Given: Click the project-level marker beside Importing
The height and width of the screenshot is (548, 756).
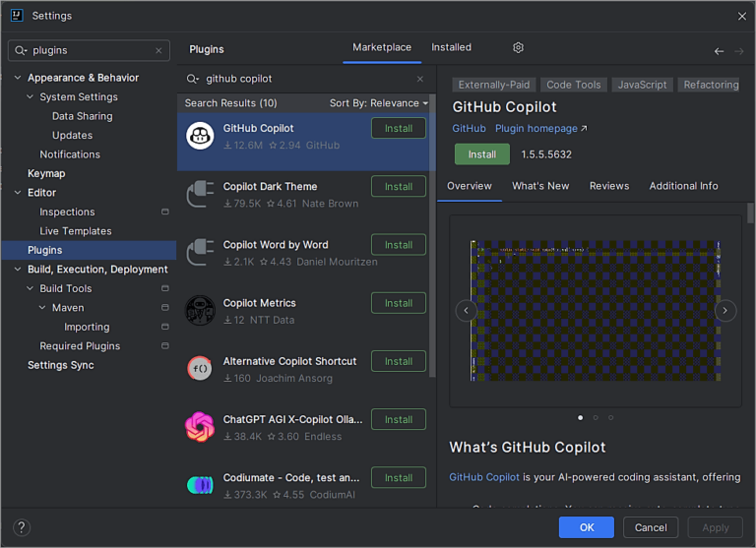Looking at the screenshot, I should point(165,327).
